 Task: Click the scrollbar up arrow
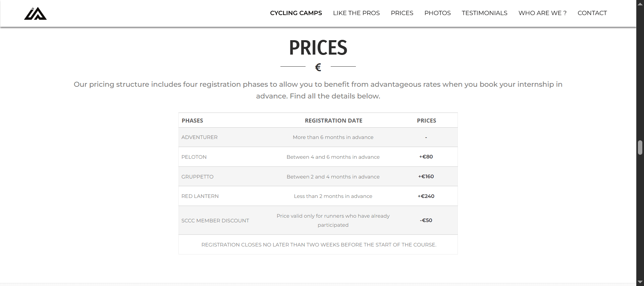(640, 4)
